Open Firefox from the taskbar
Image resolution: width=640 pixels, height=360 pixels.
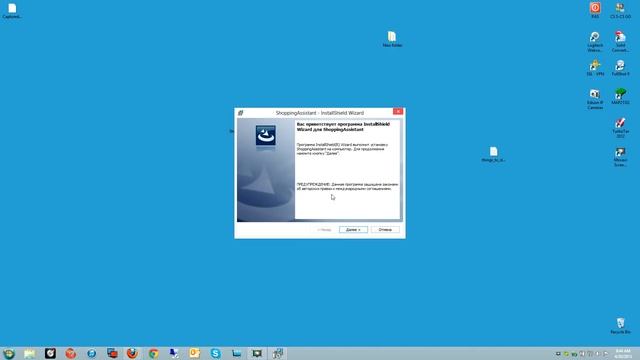click(133, 353)
